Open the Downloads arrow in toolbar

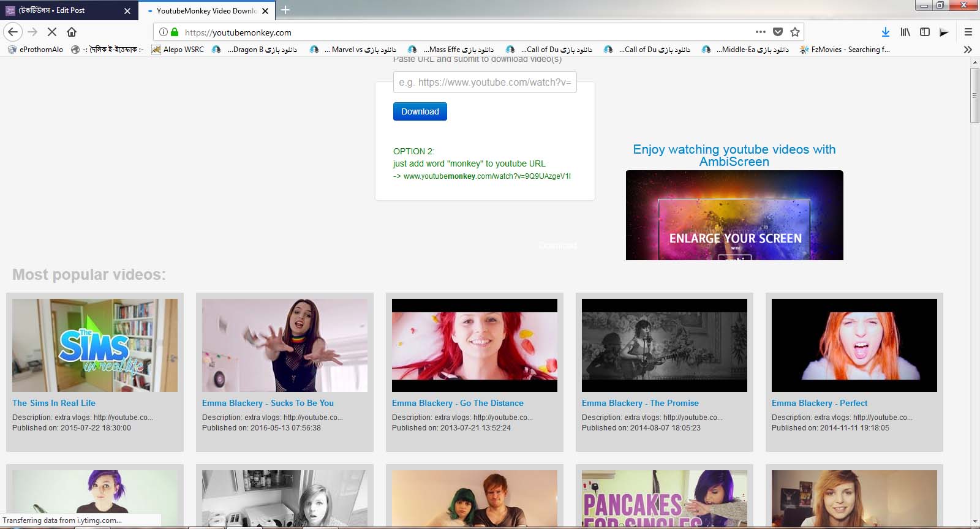click(x=885, y=32)
